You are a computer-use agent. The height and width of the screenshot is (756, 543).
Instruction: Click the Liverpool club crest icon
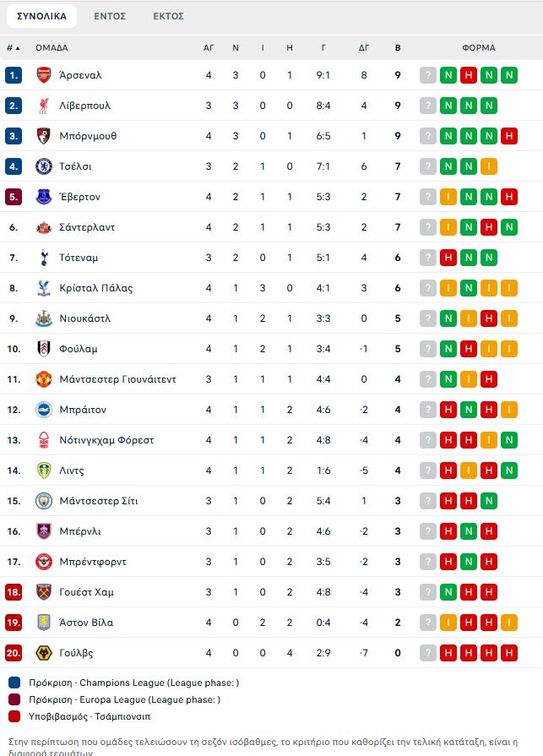(44, 106)
